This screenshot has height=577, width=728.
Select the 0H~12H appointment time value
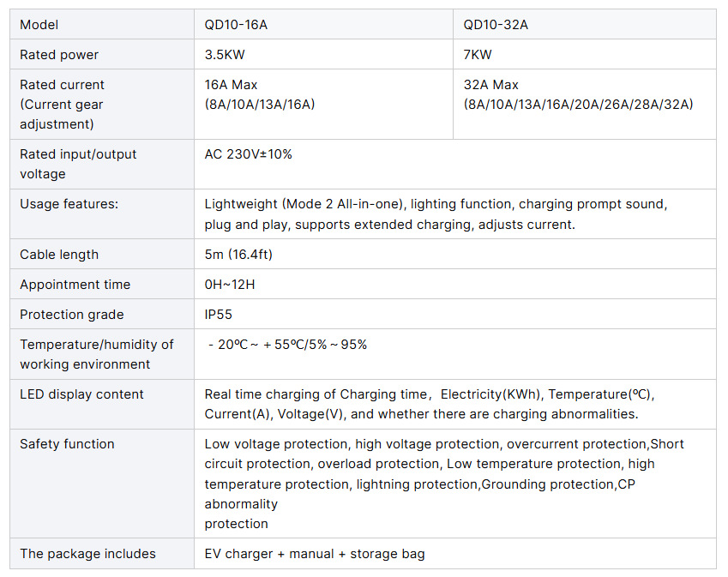pos(230,285)
